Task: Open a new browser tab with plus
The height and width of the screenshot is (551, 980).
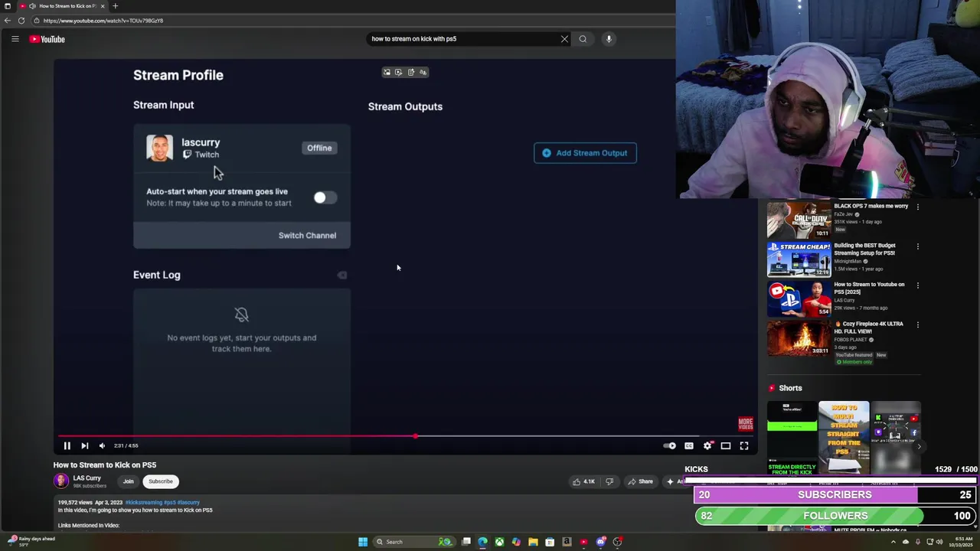Action: coord(115,6)
